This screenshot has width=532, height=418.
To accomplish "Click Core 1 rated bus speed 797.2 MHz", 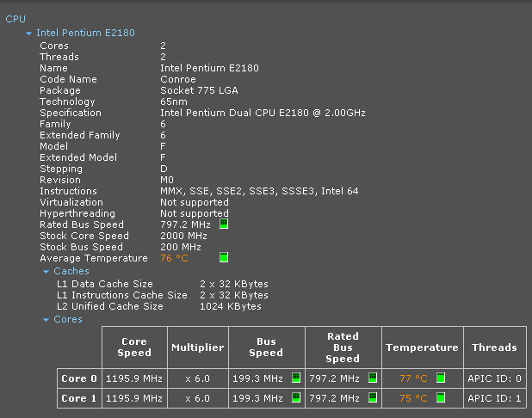I will coord(334,398).
